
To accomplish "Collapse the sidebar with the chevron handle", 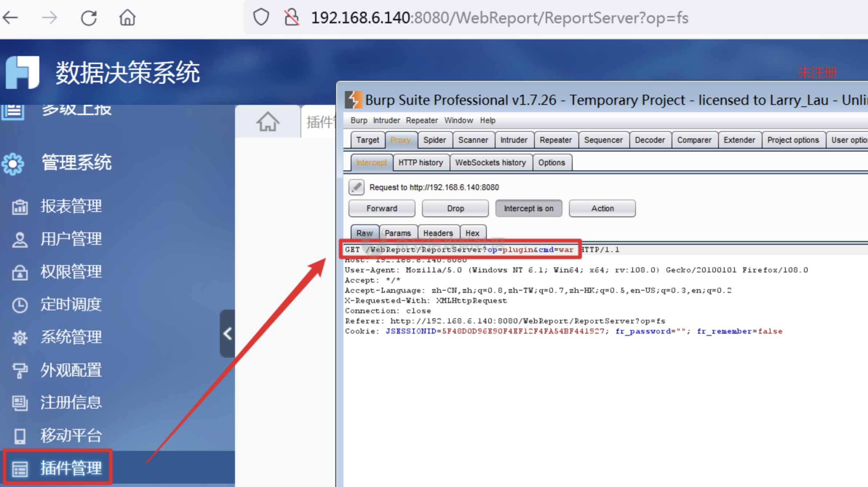I will coord(228,333).
